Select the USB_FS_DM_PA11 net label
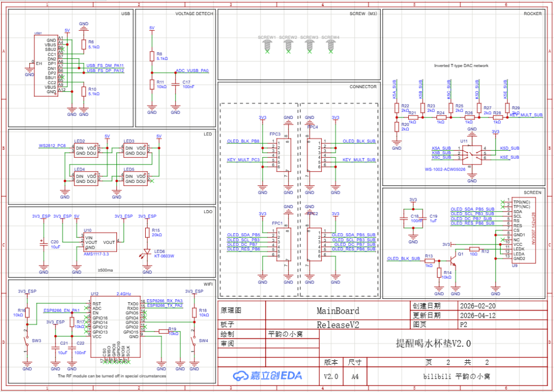This screenshot has width=554, height=392. click(105, 66)
